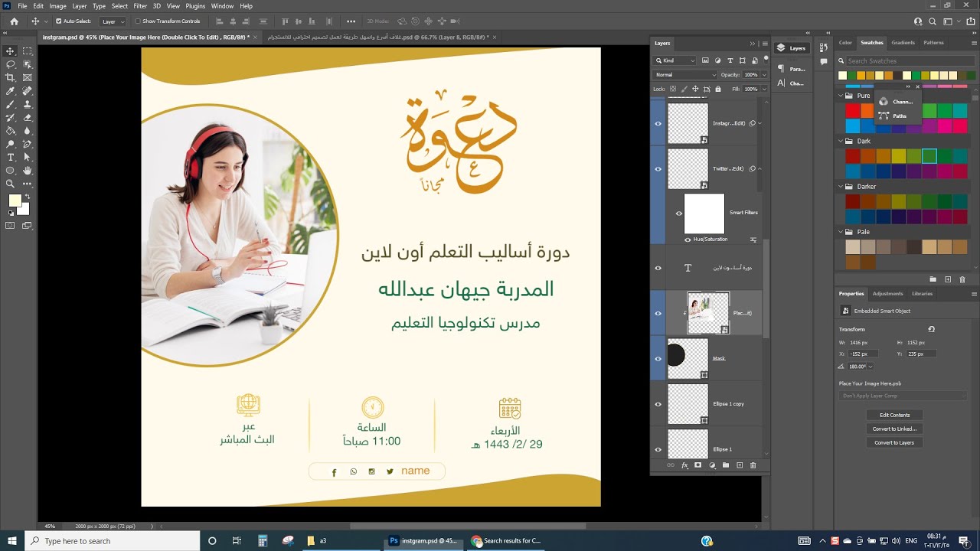
Task: Collapse the Darker swatches group
Action: click(840, 186)
